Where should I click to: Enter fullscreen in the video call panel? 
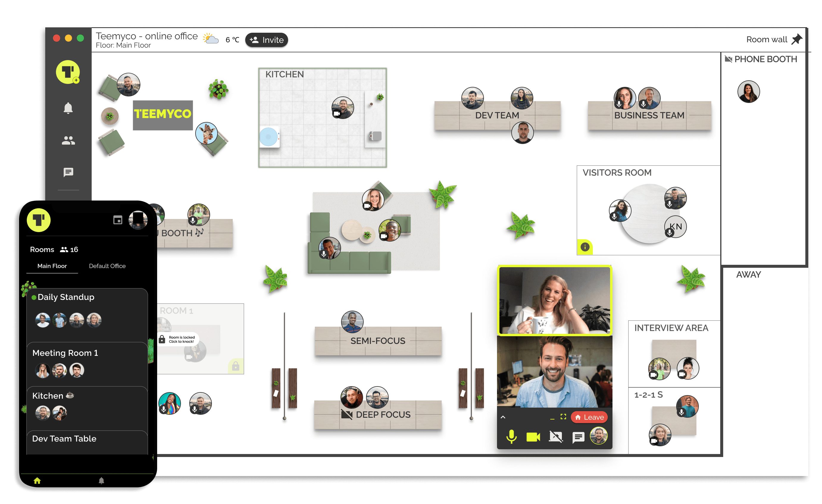563,417
